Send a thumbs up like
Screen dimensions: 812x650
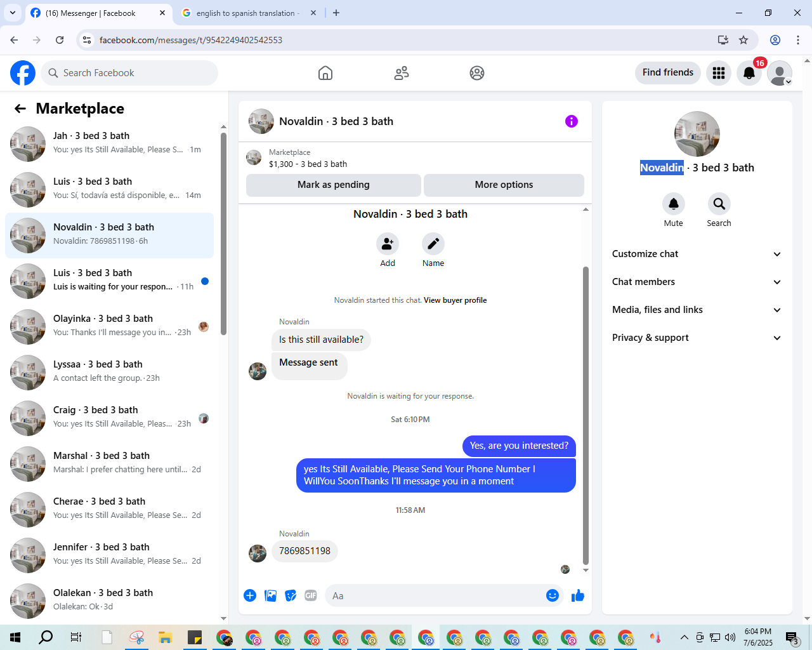578,595
